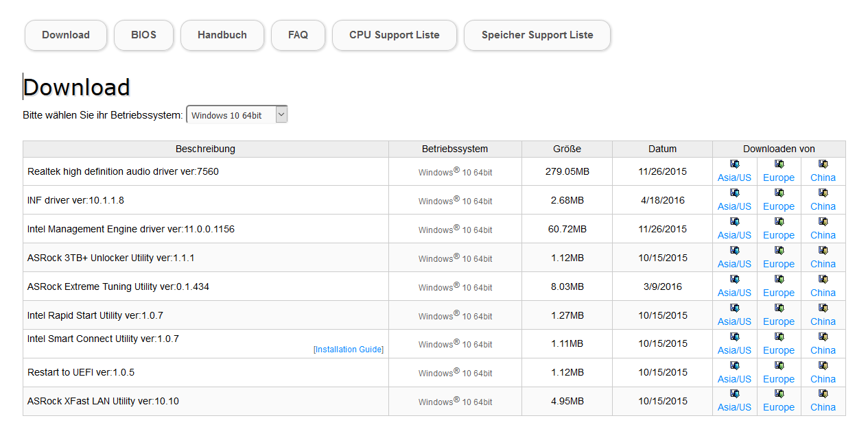Open the operating system dropdown
This screenshot has height=427, width=868.
237,115
